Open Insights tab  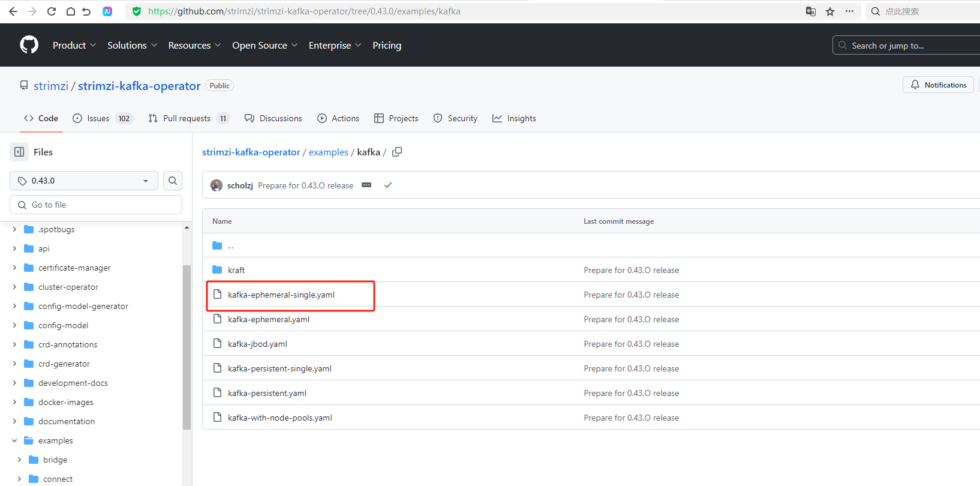pos(515,118)
